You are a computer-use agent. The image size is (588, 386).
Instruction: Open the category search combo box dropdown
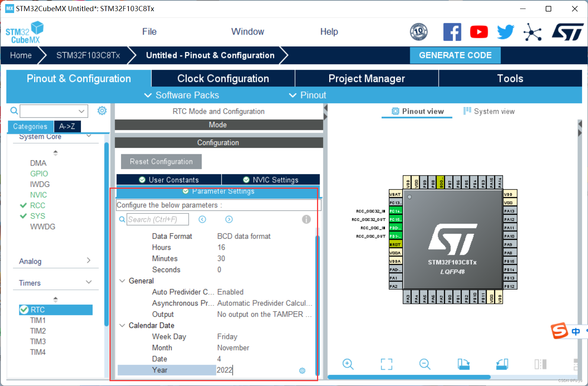coord(81,111)
